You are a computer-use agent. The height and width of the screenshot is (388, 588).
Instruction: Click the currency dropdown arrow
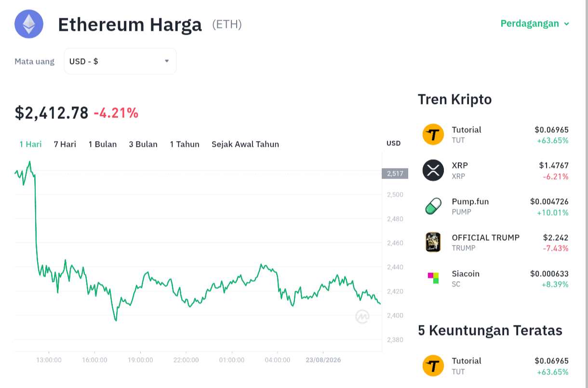pos(167,61)
